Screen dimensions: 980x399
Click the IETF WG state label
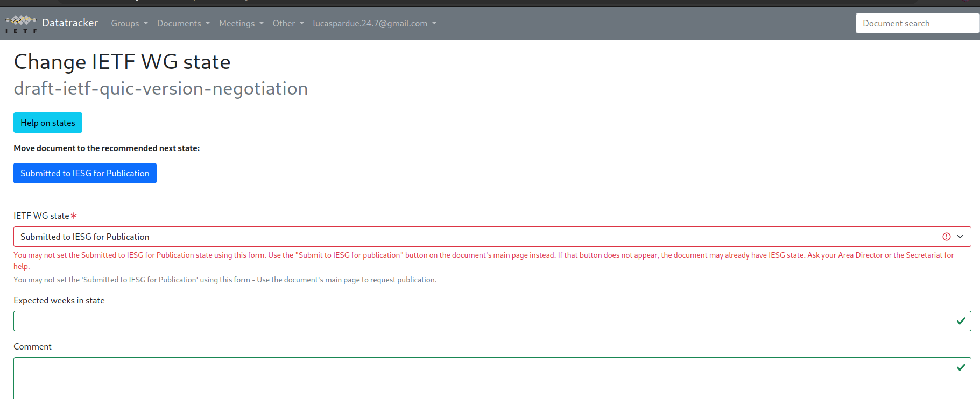click(x=41, y=216)
